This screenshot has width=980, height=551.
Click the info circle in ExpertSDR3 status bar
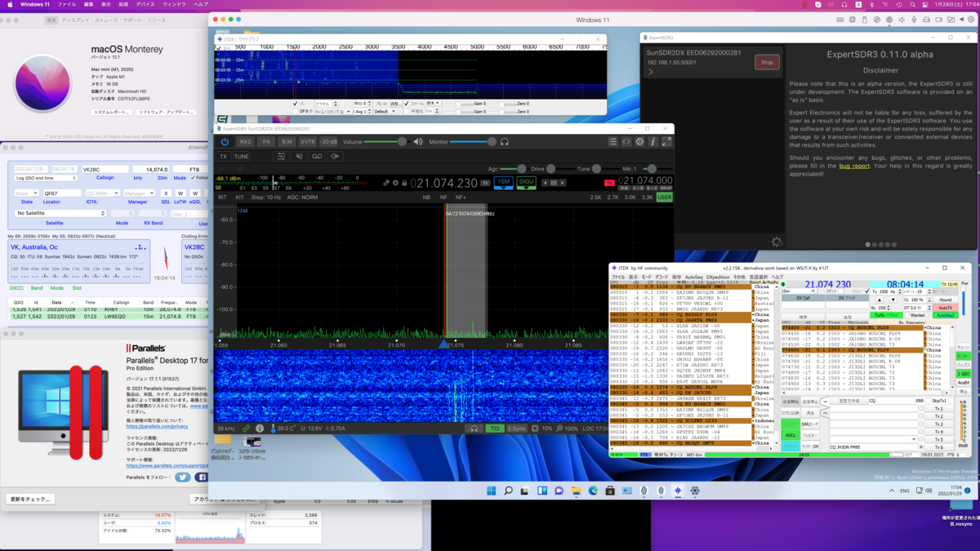260,428
